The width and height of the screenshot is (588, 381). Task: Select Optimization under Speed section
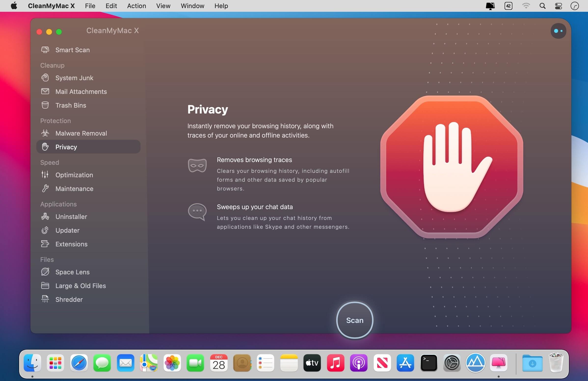(74, 175)
